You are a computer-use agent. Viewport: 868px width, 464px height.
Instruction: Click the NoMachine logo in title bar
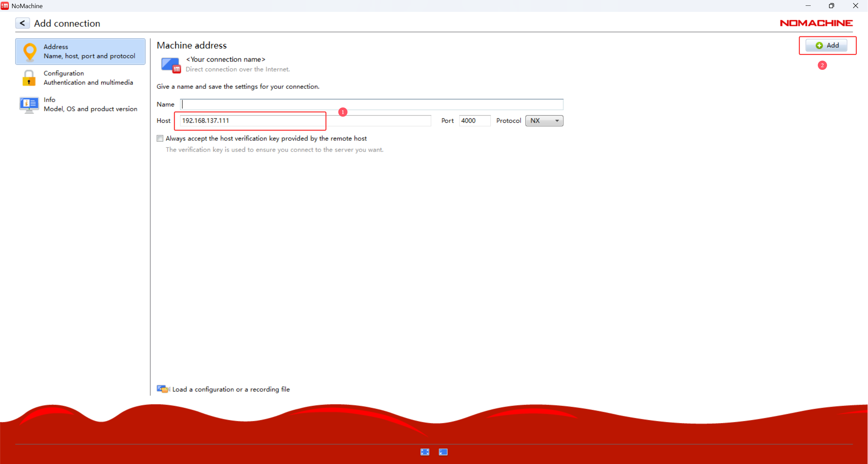(x=5, y=6)
